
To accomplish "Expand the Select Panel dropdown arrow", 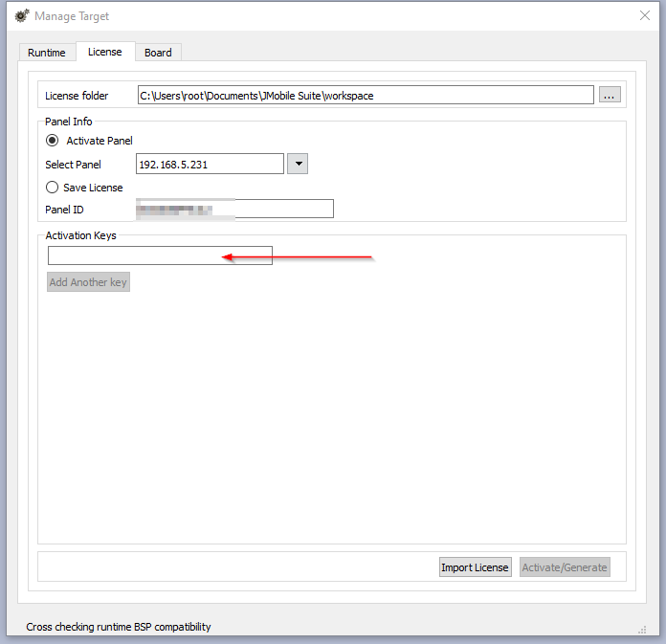I will click(298, 165).
